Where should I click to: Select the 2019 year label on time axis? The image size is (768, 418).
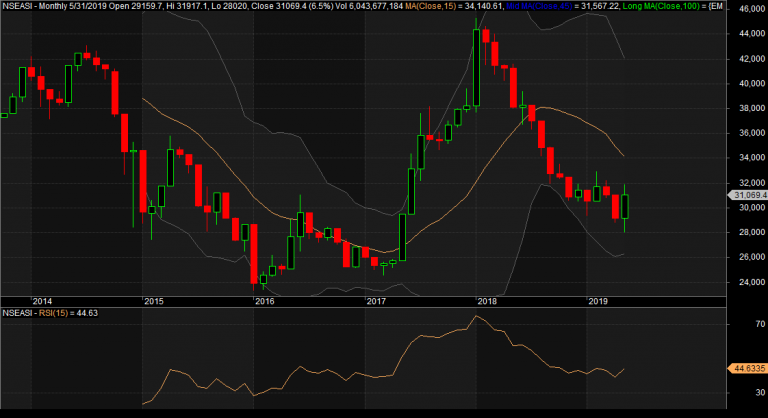click(x=598, y=301)
